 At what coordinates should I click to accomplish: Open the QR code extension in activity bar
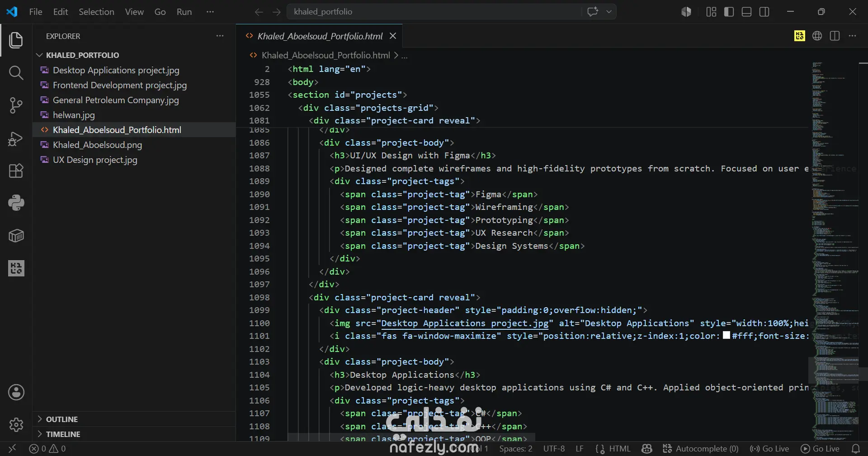tap(16, 268)
